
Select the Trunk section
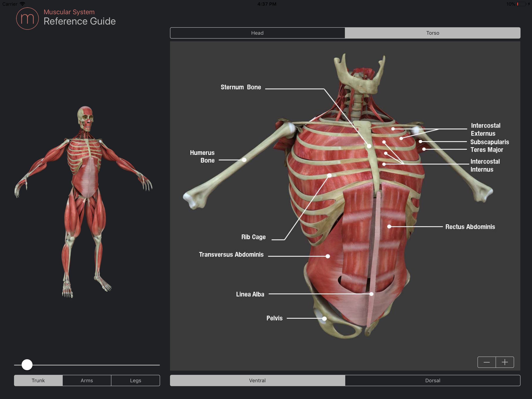click(x=38, y=380)
